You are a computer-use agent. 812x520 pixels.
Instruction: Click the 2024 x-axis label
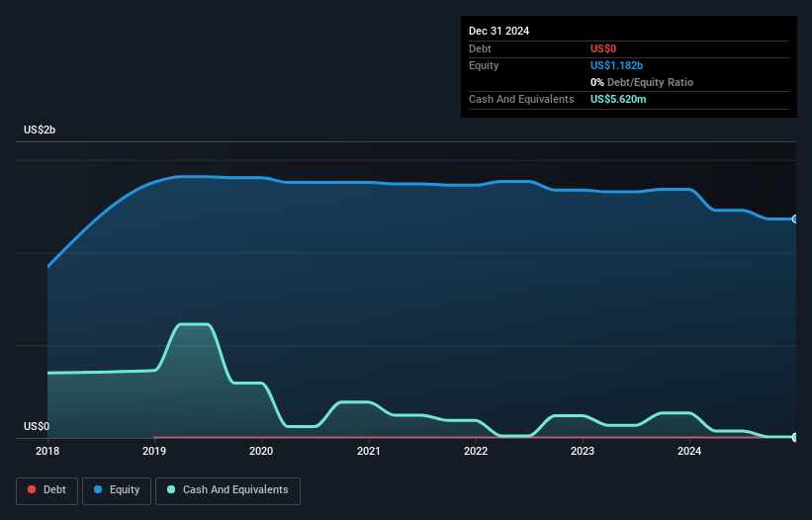point(689,452)
